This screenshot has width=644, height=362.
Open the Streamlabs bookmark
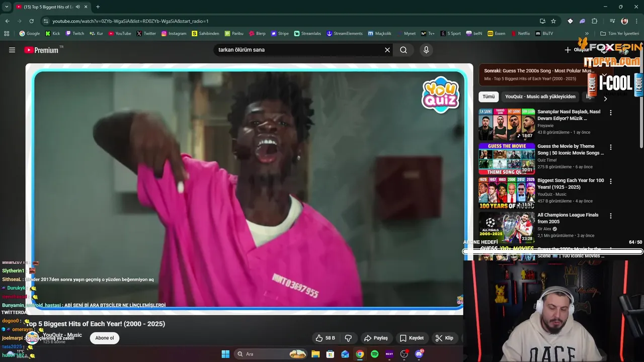coord(307,34)
